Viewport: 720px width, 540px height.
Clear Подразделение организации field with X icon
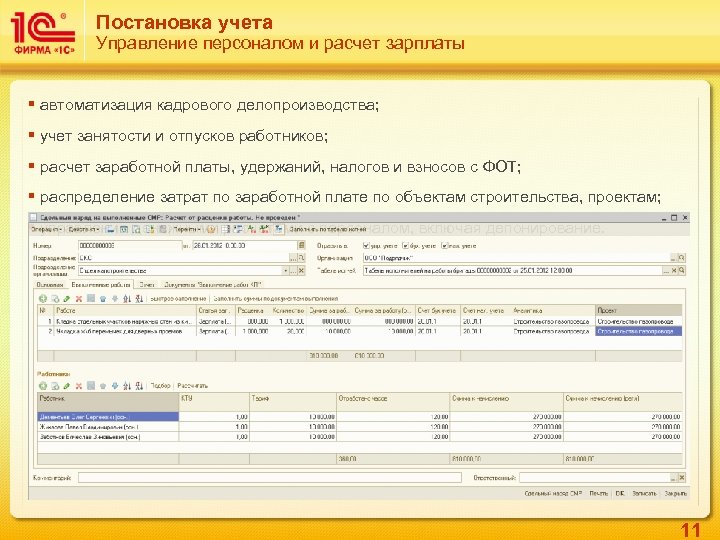point(301,270)
